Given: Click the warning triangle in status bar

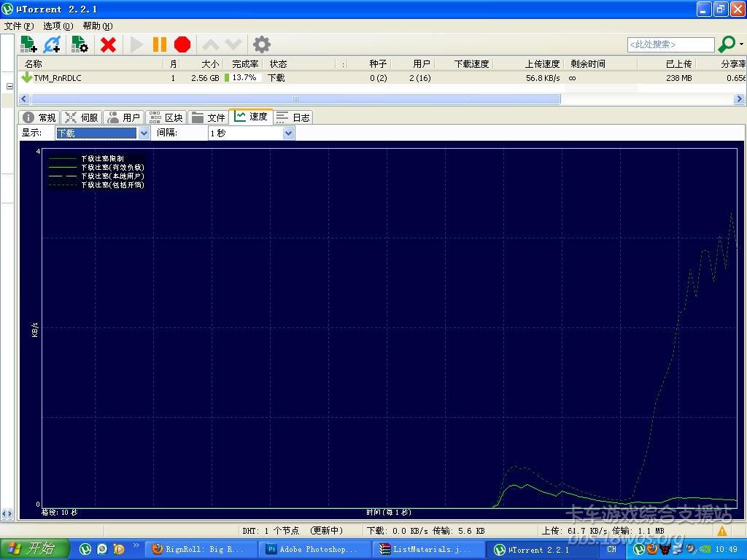Looking at the screenshot, I should 722,531.
